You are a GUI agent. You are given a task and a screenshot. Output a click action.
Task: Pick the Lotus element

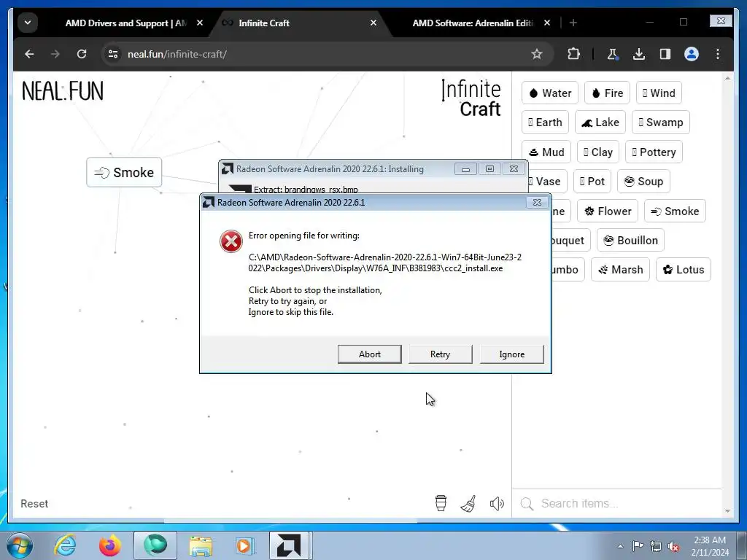(x=683, y=270)
